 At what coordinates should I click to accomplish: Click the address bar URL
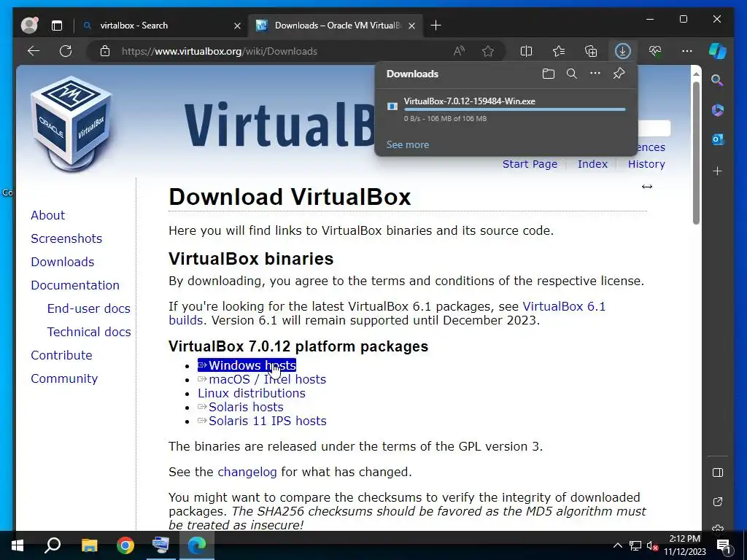[x=219, y=51]
